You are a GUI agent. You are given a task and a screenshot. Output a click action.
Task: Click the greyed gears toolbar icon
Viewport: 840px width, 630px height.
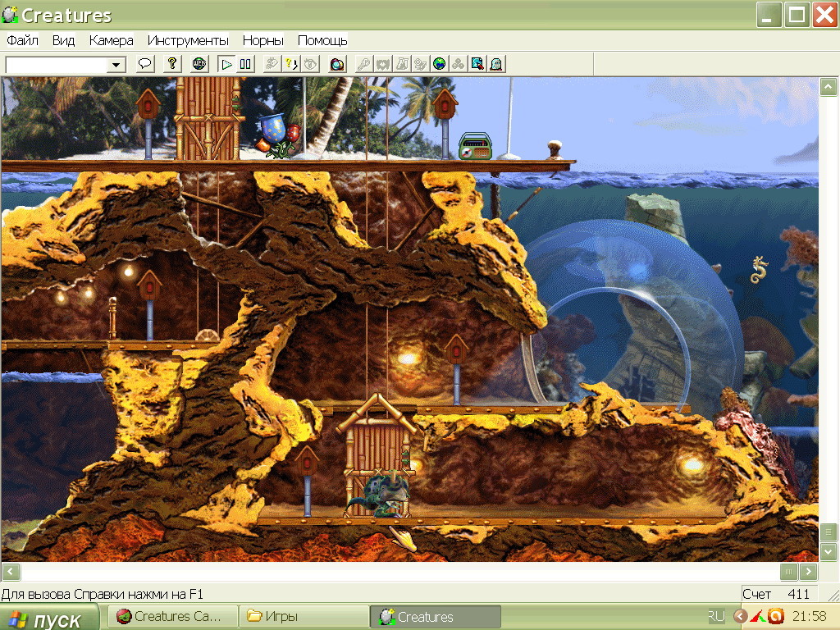pos(420,64)
